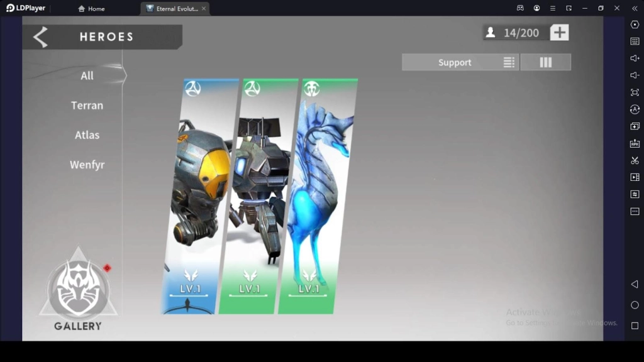Filter heroes by Atlas
This screenshot has width=644, height=362.
(87, 135)
